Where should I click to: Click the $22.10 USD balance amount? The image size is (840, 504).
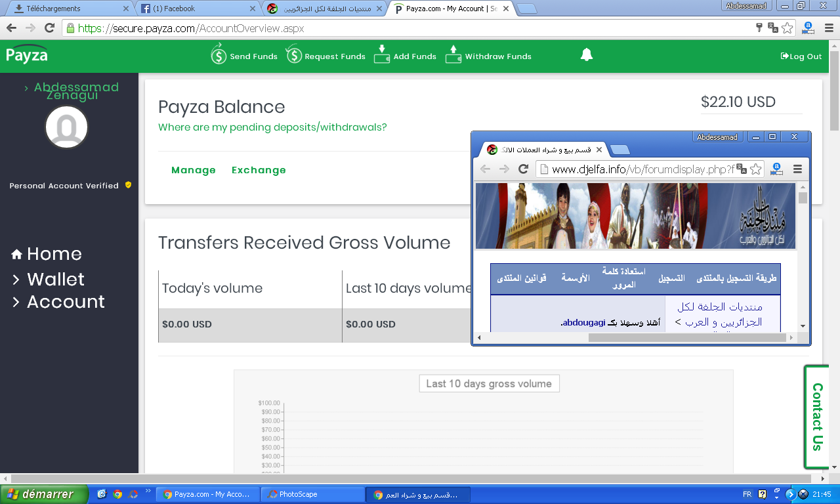(738, 102)
